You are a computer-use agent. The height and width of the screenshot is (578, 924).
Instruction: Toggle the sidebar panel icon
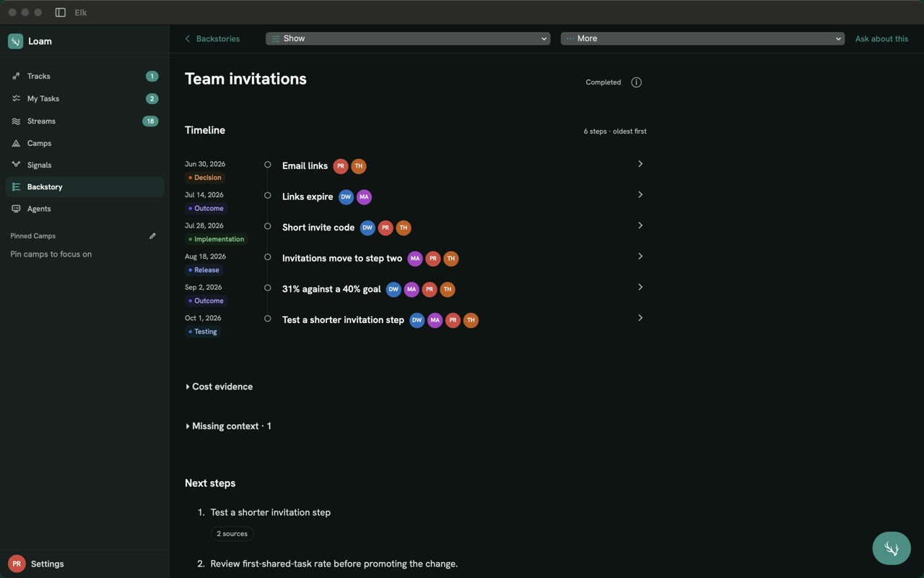pos(61,12)
